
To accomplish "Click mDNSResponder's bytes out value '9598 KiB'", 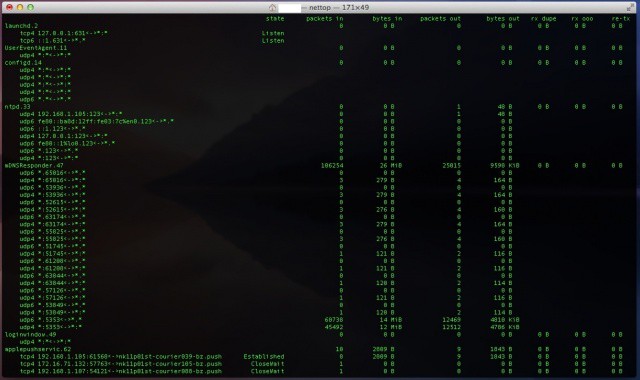I will (505, 165).
